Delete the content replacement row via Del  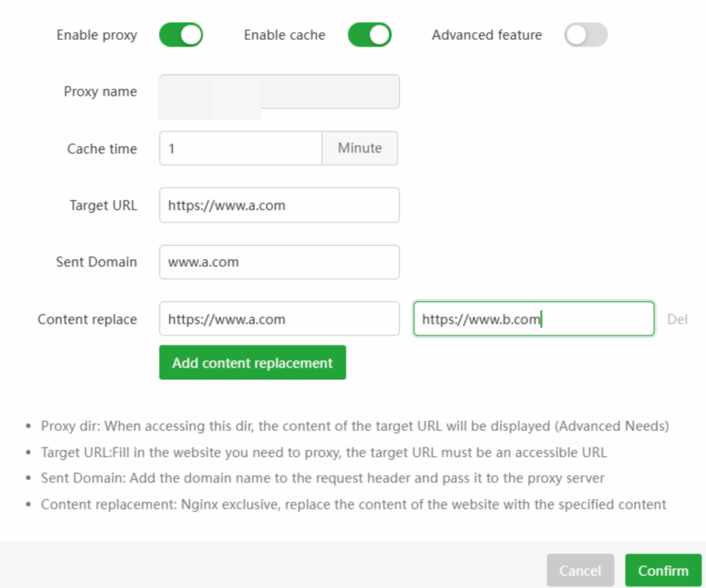677,320
